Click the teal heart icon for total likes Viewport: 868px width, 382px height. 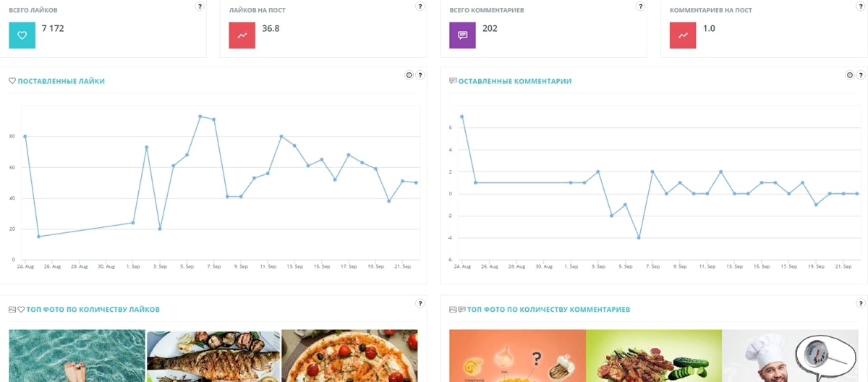(x=22, y=35)
